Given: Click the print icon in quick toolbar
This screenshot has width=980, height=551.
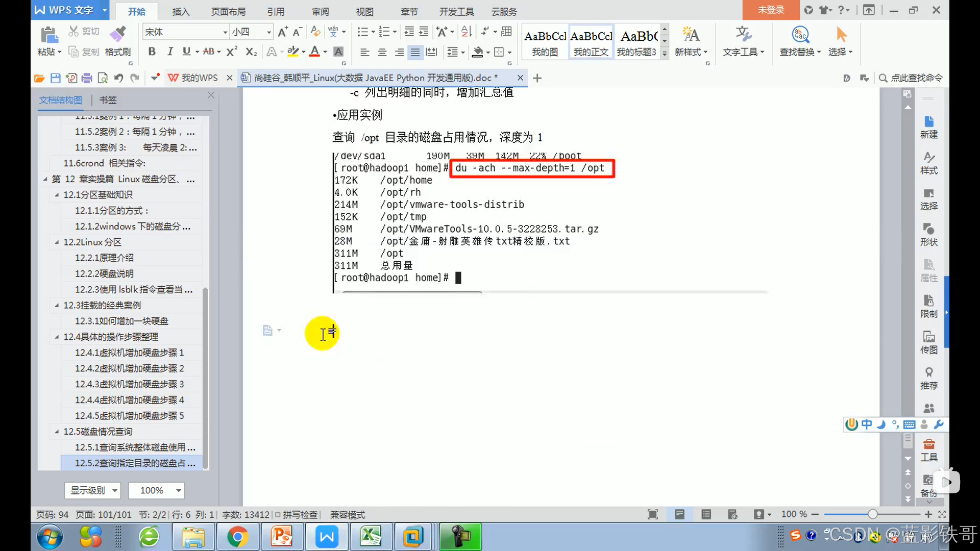Looking at the screenshot, I should point(87,78).
